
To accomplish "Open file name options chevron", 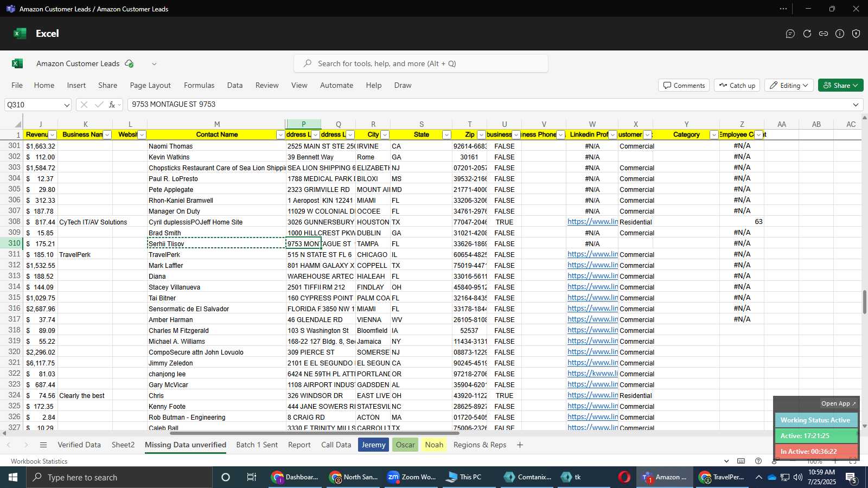I will 154,63.
